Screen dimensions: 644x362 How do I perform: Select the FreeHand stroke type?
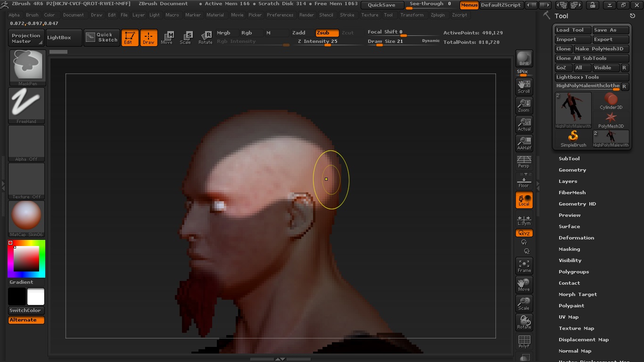point(26,105)
